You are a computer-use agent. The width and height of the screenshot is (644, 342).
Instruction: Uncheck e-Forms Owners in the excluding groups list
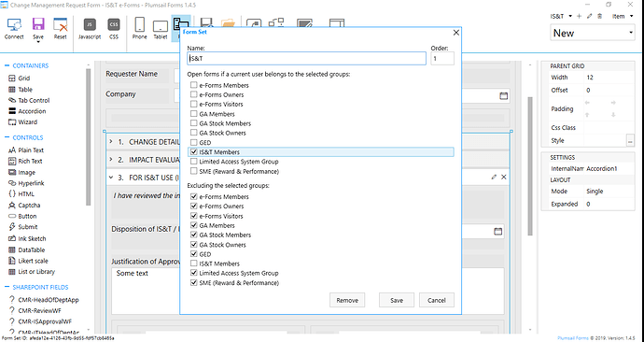pyautogui.click(x=194, y=207)
